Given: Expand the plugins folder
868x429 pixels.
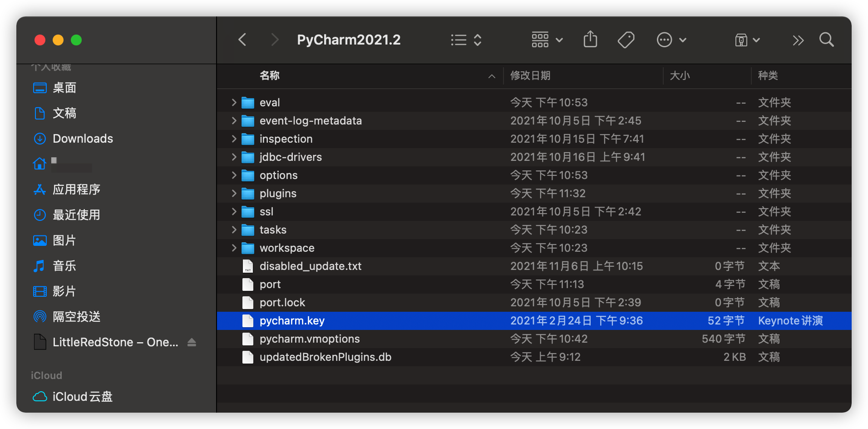Looking at the screenshot, I should pos(234,194).
